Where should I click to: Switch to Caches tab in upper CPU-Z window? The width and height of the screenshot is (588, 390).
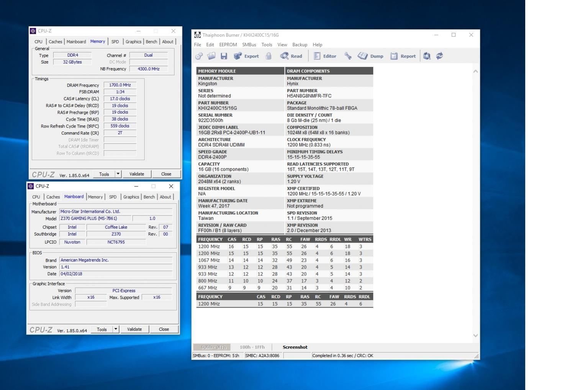56,42
